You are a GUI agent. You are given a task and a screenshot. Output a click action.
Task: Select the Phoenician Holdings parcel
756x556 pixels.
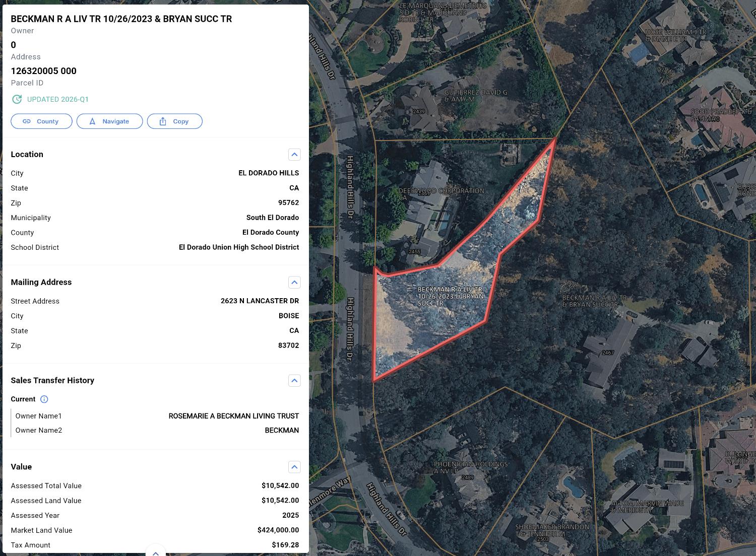click(x=471, y=467)
